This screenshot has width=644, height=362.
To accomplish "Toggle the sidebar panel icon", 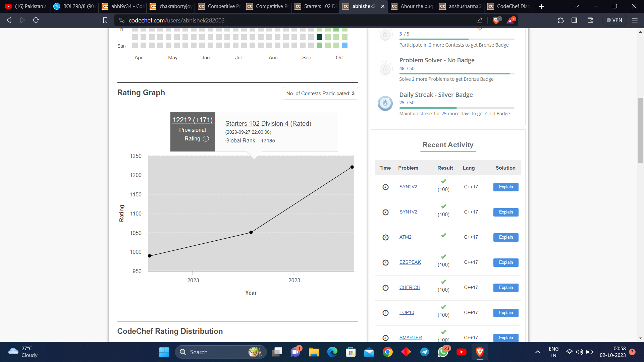I will pos(574,20).
